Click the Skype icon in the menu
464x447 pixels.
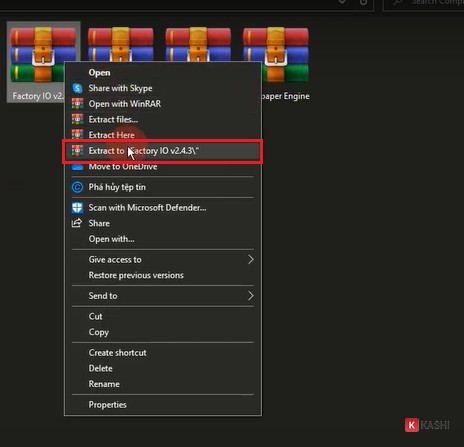(x=77, y=88)
